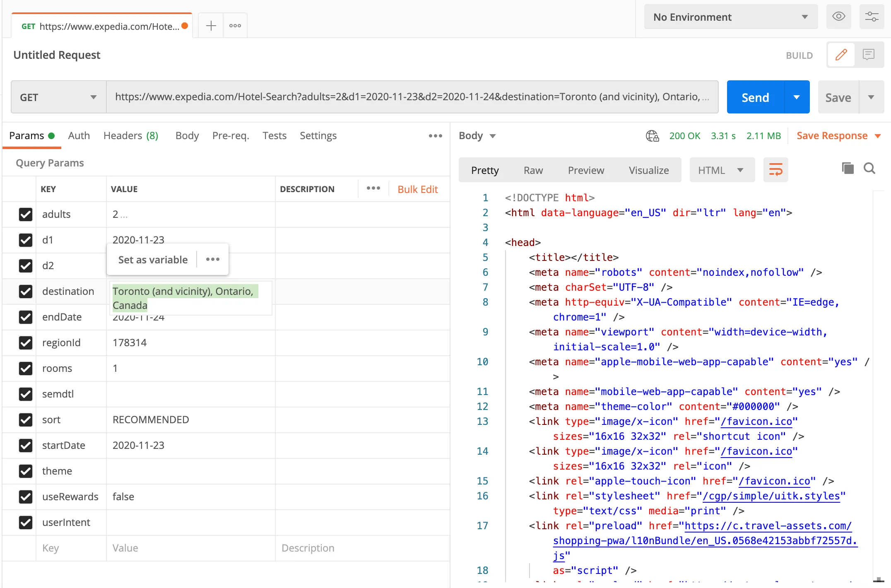Image resolution: width=891 pixels, height=588 pixels.
Task: Uncheck the useRewards parameter
Action: click(x=26, y=497)
